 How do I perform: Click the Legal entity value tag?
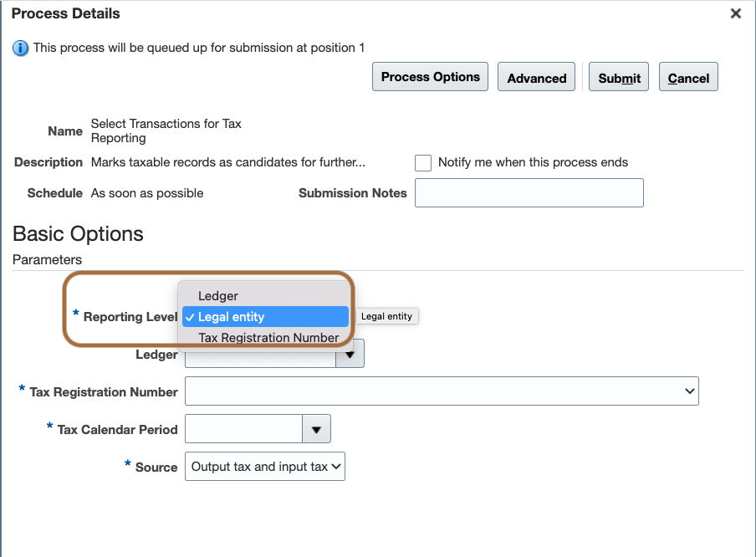[386, 316]
